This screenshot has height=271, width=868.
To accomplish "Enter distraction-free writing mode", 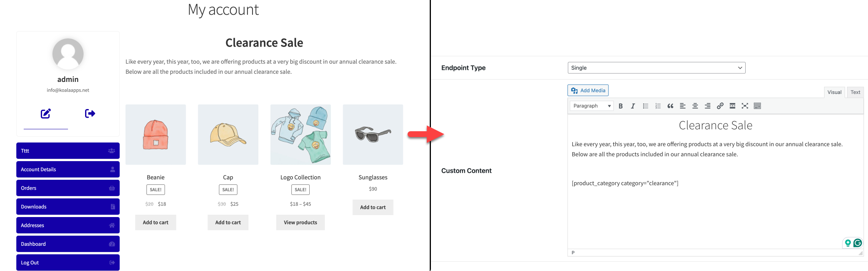I will [x=745, y=106].
